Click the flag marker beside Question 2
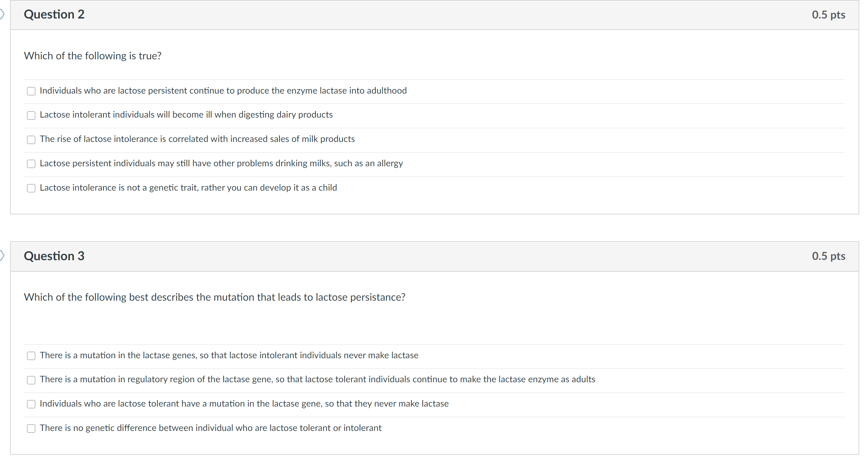 [2, 14]
